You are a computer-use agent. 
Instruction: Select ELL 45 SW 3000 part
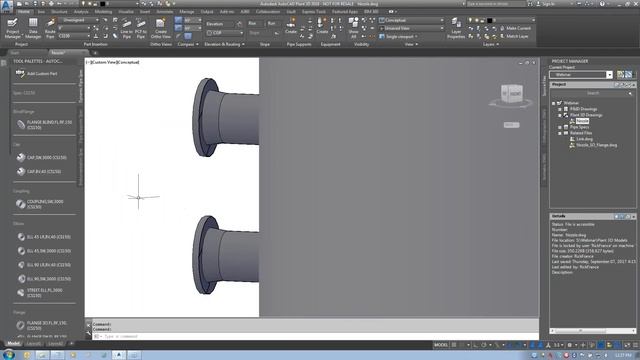tap(44, 251)
